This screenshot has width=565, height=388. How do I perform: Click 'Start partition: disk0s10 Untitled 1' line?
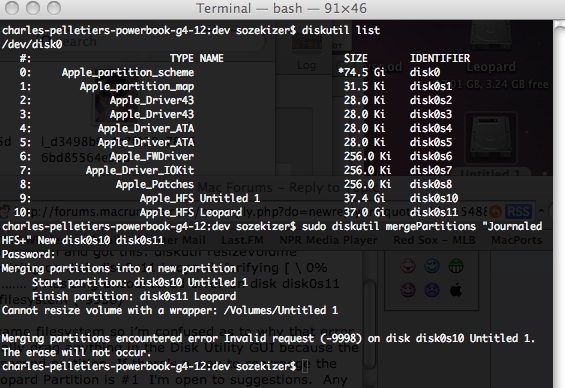140,282
